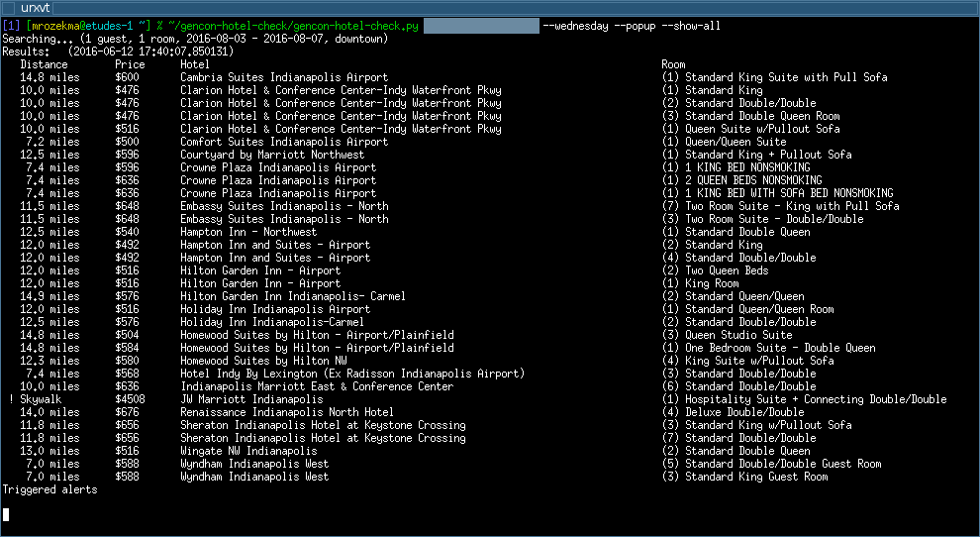Viewport: 980px width, 537px height.
Task: Click Homewood Suites by Hilton NW
Action: click(263, 361)
